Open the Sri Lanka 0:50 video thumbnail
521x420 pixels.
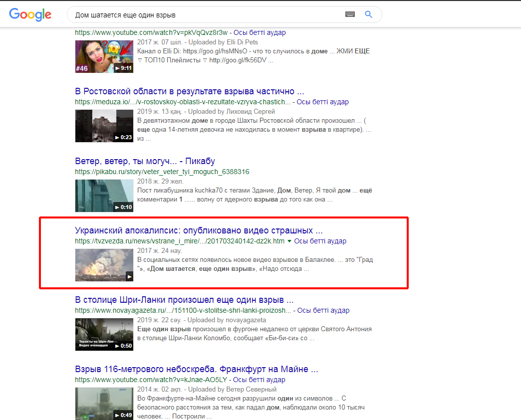coord(104,334)
